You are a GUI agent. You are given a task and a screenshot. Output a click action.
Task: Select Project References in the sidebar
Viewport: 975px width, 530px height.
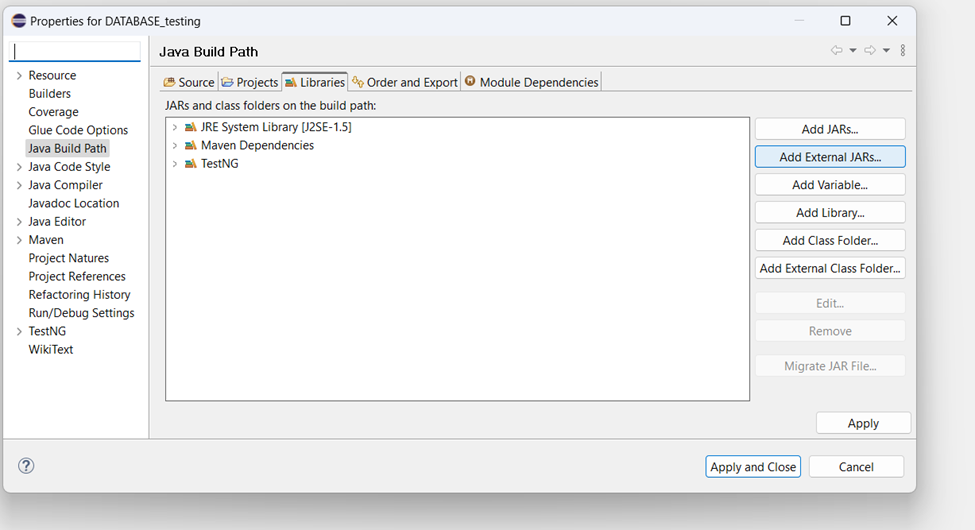pos(77,276)
